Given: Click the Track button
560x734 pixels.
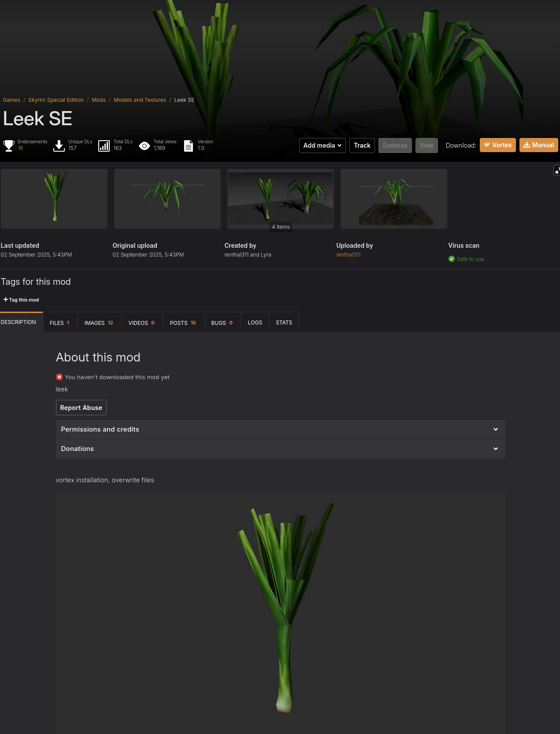Looking at the screenshot, I should click(x=362, y=145).
